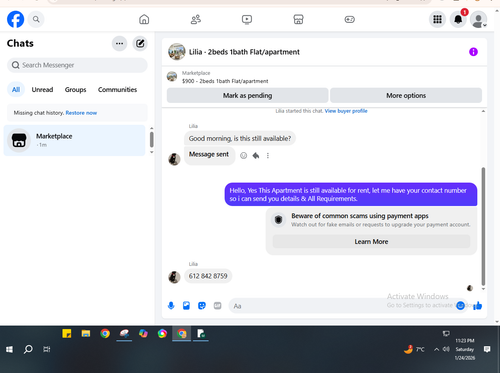The width and height of the screenshot is (500, 373).
Task: Click the Facebook search magnifier icon
Action: pyautogui.click(x=36, y=19)
